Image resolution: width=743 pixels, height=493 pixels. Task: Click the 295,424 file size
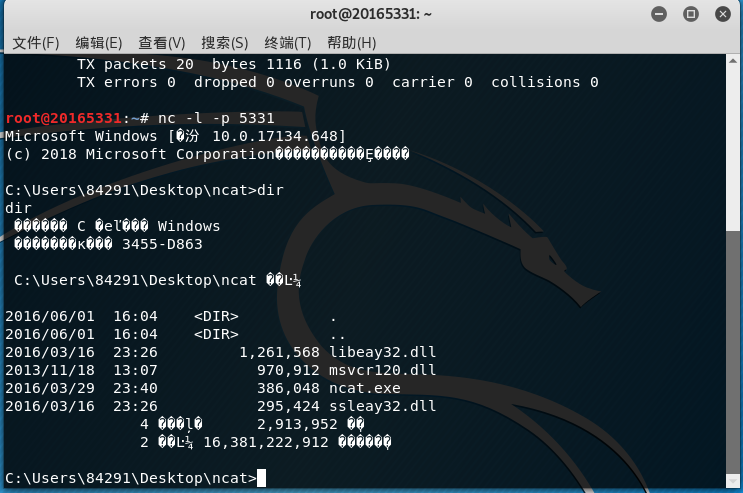pyautogui.click(x=289, y=406)
